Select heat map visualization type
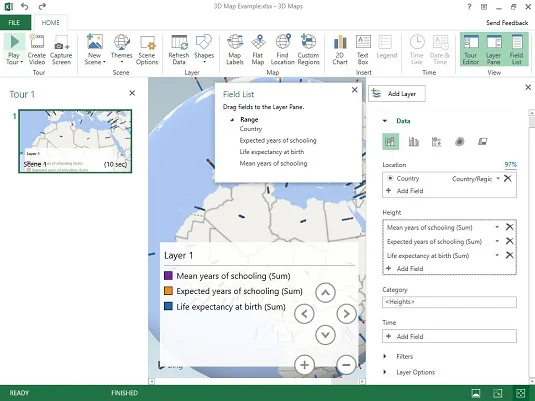 point(460,141)
